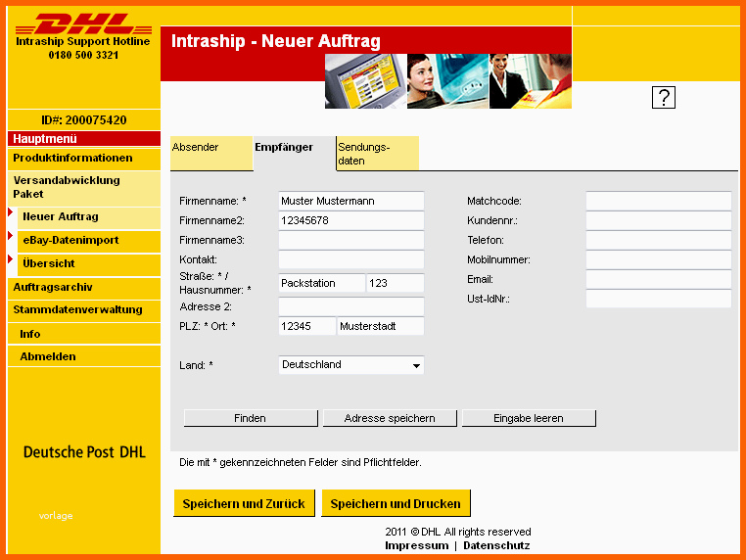The width and height of the screenshot is (746, 560).
Task: Click the ID# 200075420 text
Action: pyautogui.click(x=84, y=119)
